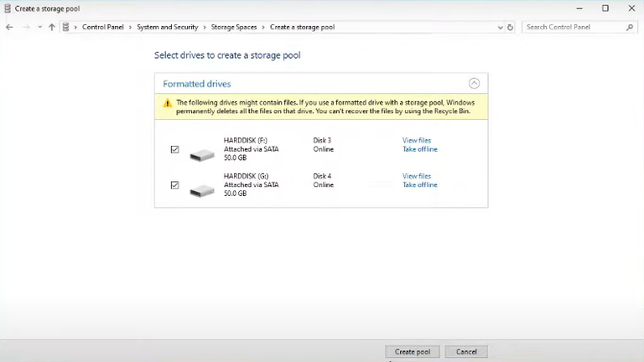
Task: Minimize the Create a storage pool window
Action: [x=579, y=8]
